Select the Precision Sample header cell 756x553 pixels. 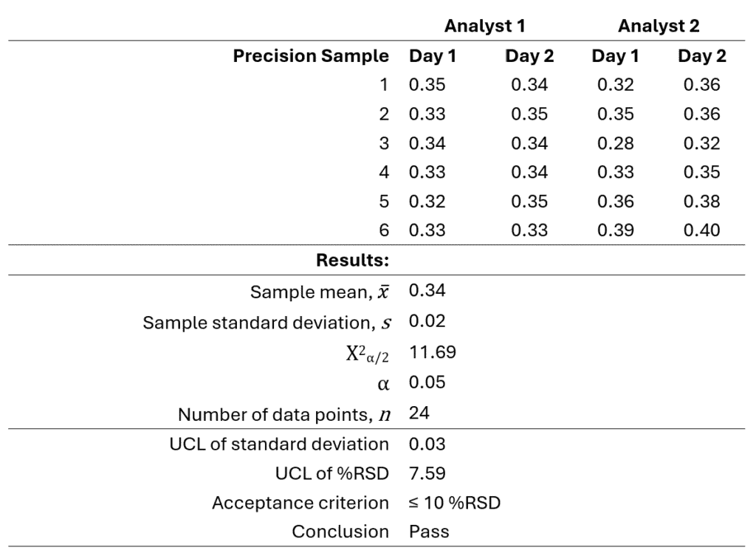click(x=311, y=56)
